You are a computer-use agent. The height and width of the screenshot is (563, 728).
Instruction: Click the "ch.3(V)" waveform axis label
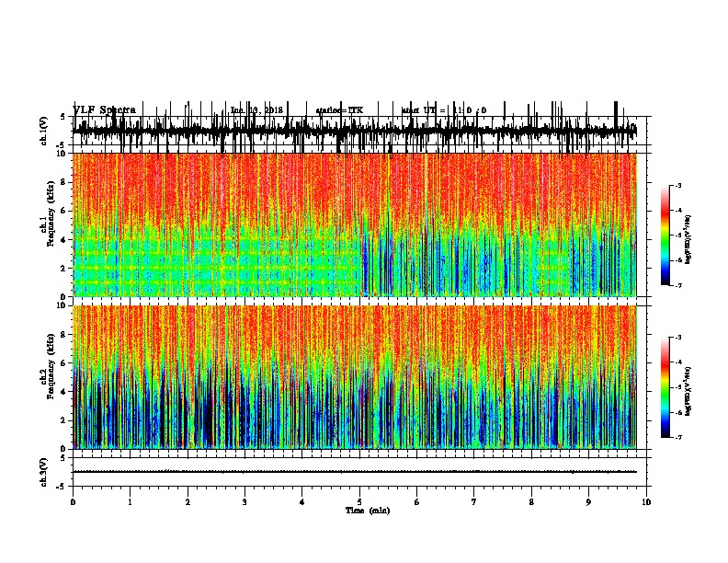43,472
